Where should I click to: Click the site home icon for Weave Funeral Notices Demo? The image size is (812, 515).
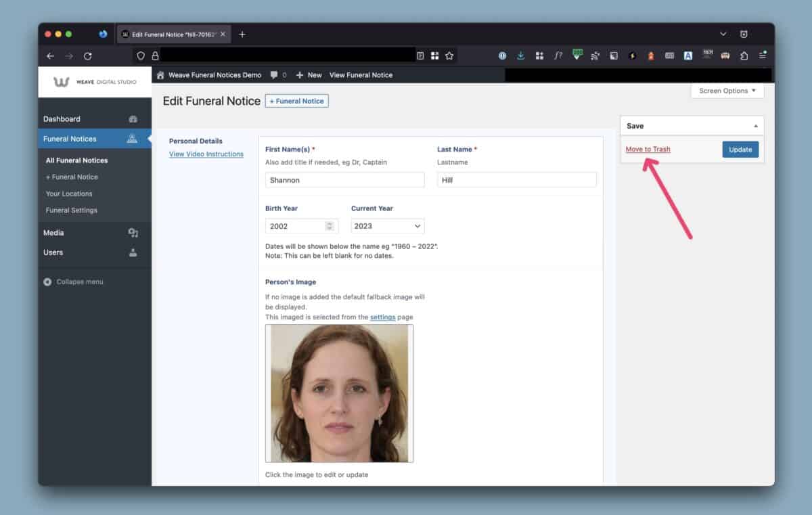coord(160,75)
